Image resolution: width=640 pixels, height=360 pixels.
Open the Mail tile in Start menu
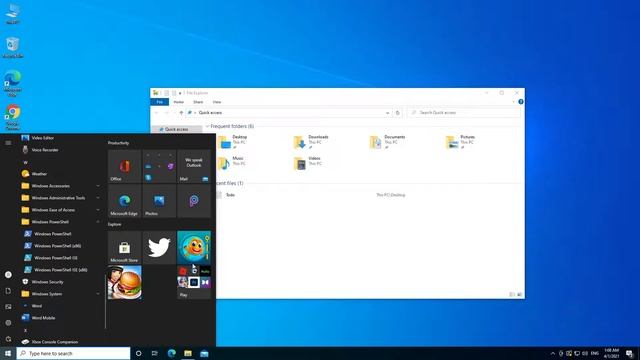point(194,166)
